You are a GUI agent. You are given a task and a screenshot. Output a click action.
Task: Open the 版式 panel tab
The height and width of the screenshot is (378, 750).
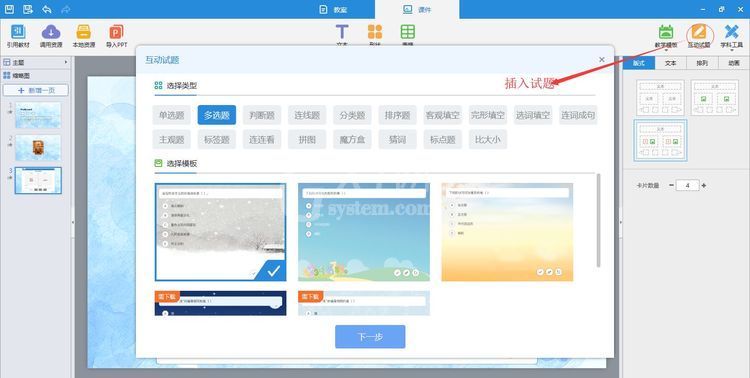[639, 63]
